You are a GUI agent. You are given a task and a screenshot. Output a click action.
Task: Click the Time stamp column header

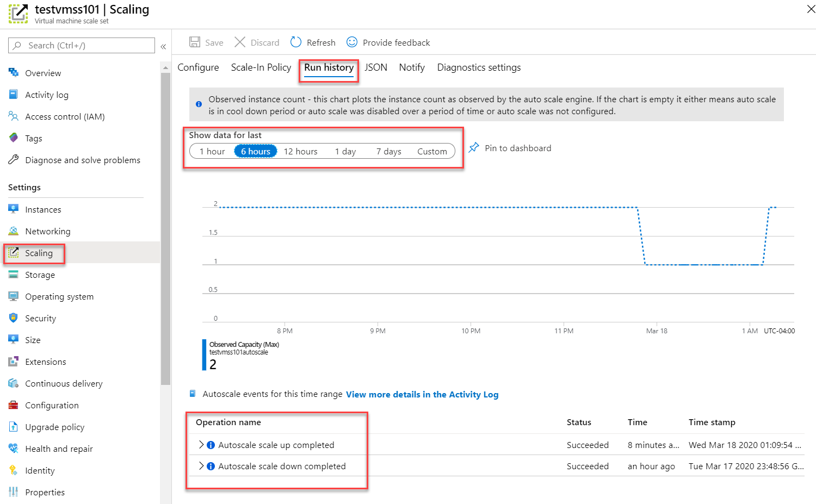(x=712, y=422)
